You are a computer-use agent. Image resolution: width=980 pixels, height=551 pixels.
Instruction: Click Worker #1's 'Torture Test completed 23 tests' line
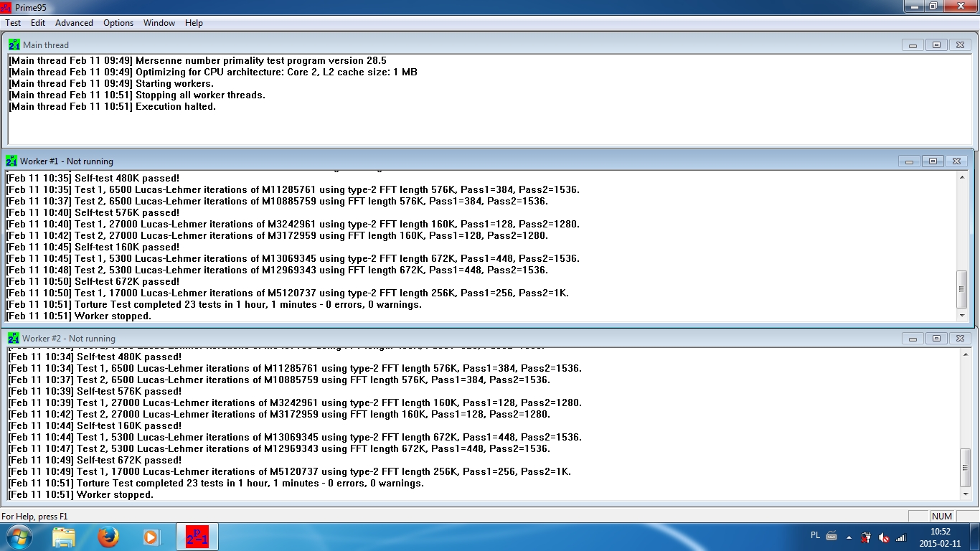pos(214,305)
